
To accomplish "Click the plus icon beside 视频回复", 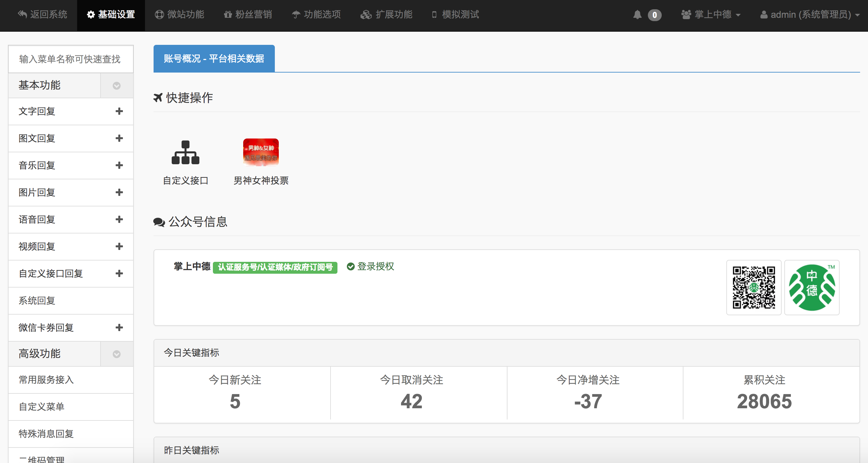I will tap(119, 247).
